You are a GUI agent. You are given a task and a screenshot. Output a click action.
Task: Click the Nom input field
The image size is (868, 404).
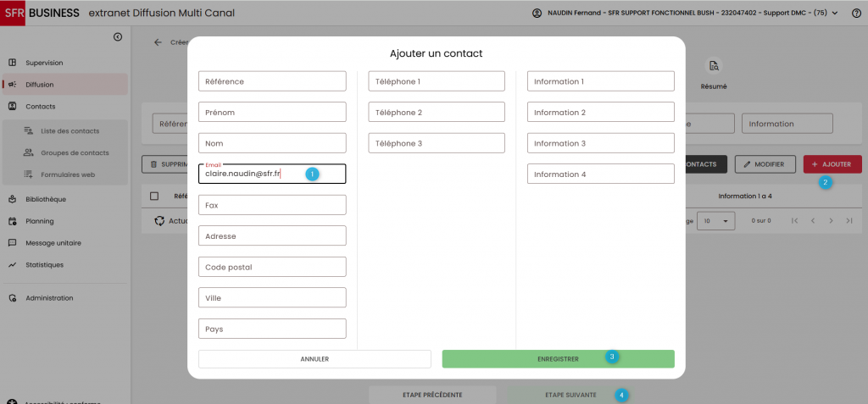(272, 143)
